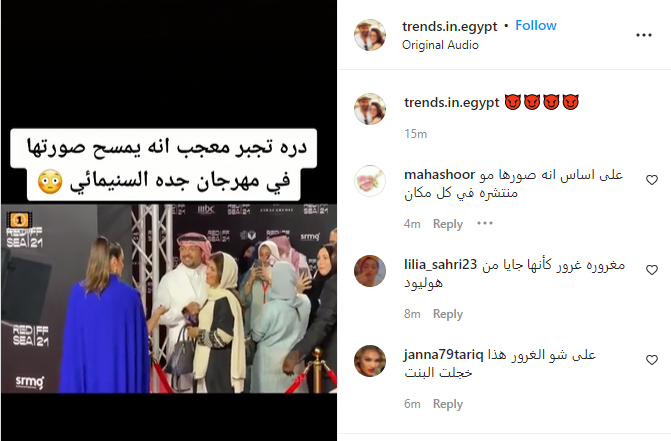The image size is (671, 441).
Task: Open trends.in.egypt avatar beside the caption
Action: pyautogui.click(x=370, y=109)
